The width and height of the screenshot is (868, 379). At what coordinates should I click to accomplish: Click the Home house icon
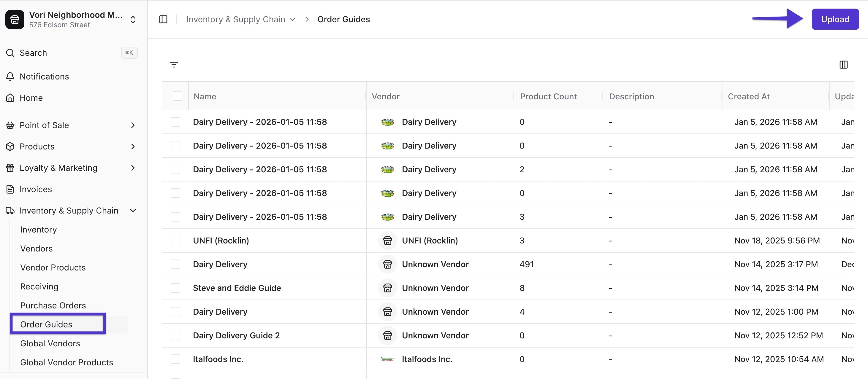10,98
